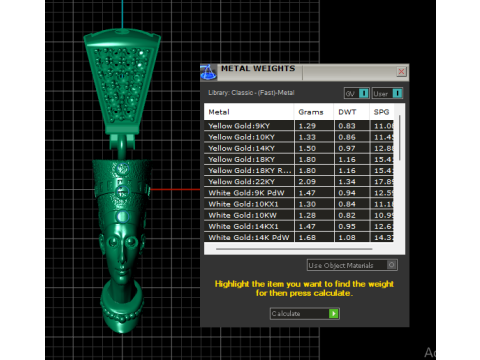The image size is (480, 360).
Task: Click the vertical scrollbar of metal list
Action: (x=399, y=137)
